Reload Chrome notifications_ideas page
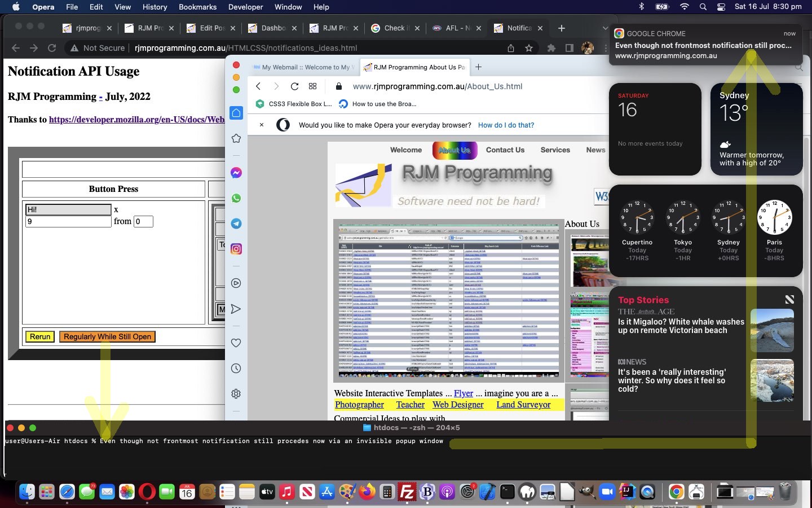 [52, 48]
